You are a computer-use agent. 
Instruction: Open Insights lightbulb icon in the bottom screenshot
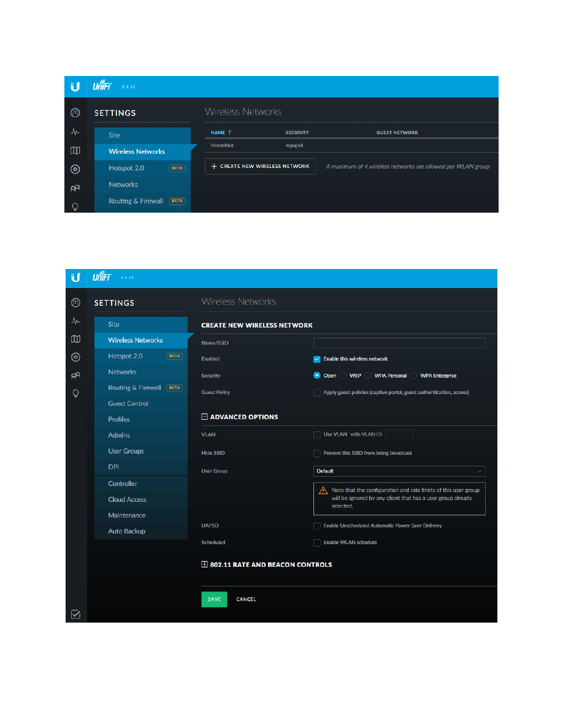tap(75, 393)
